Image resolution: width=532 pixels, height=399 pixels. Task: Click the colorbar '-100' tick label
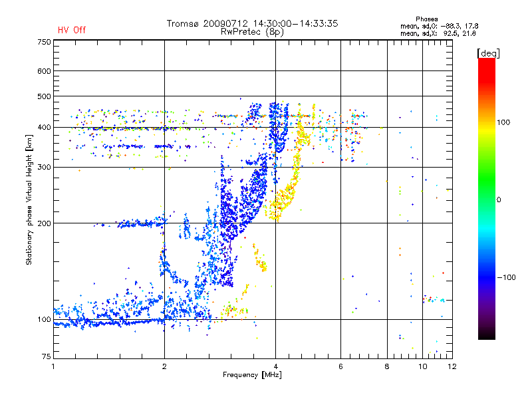point(506,277)
